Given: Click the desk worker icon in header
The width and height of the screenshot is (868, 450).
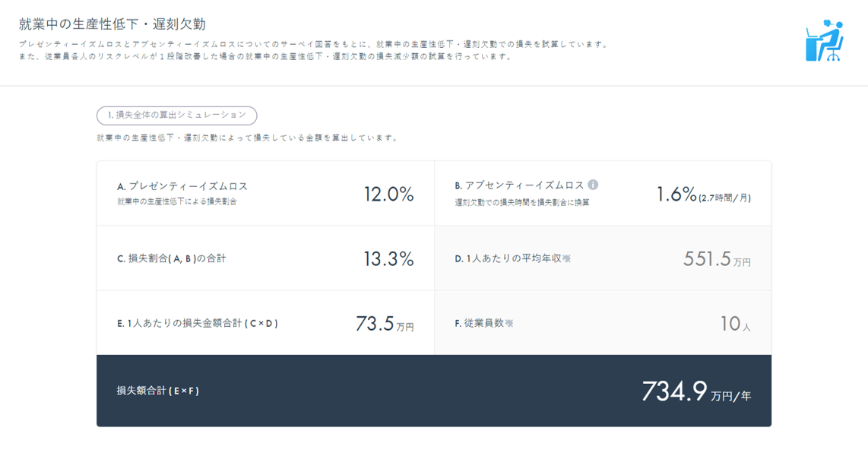Looking at the screenshot, I should 825,41.
